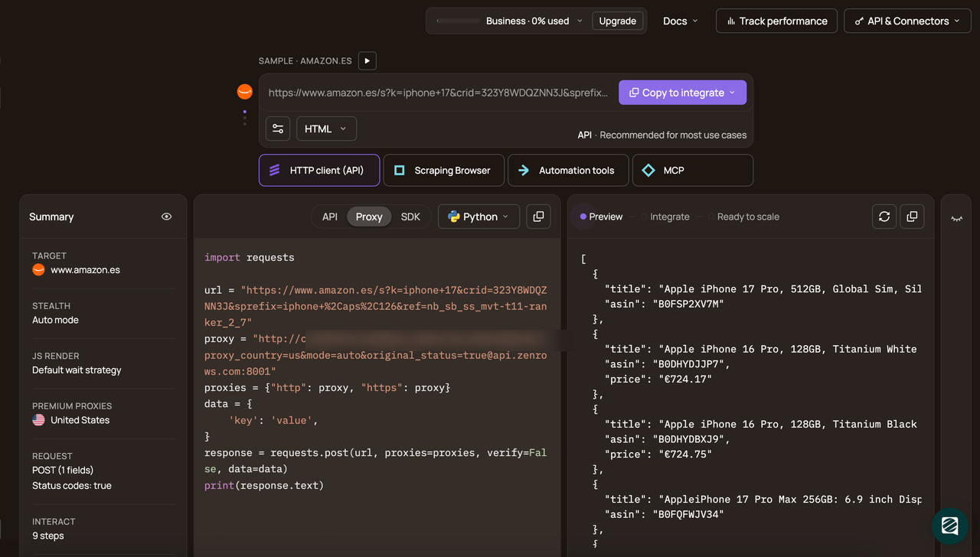Click the orange Amazon logo icon beside URL bar
This screenshot has width=980, height=557.
tap(245, 92)
